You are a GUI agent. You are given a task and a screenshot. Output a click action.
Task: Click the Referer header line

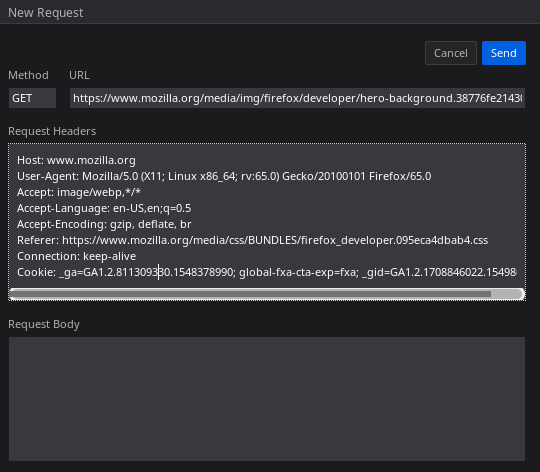[x=252, y=240]
